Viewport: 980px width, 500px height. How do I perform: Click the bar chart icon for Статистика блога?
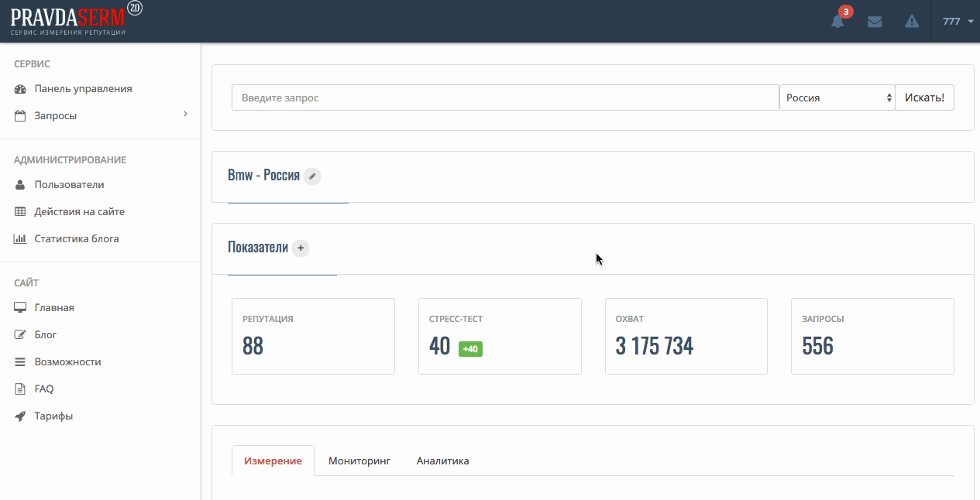(21, 239)
